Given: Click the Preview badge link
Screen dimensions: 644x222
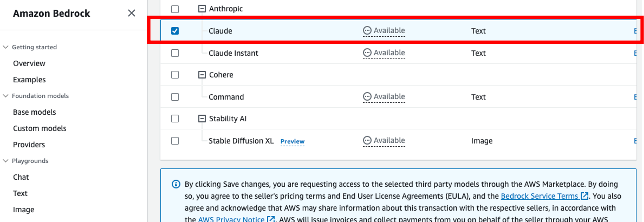Looking at the screenshot, I should (292, 141).
